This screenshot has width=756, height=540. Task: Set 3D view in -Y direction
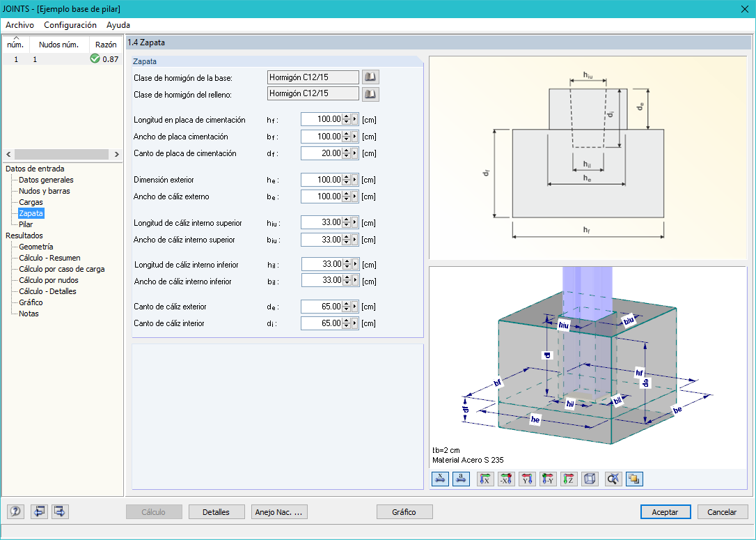click(x=548, y=479)
